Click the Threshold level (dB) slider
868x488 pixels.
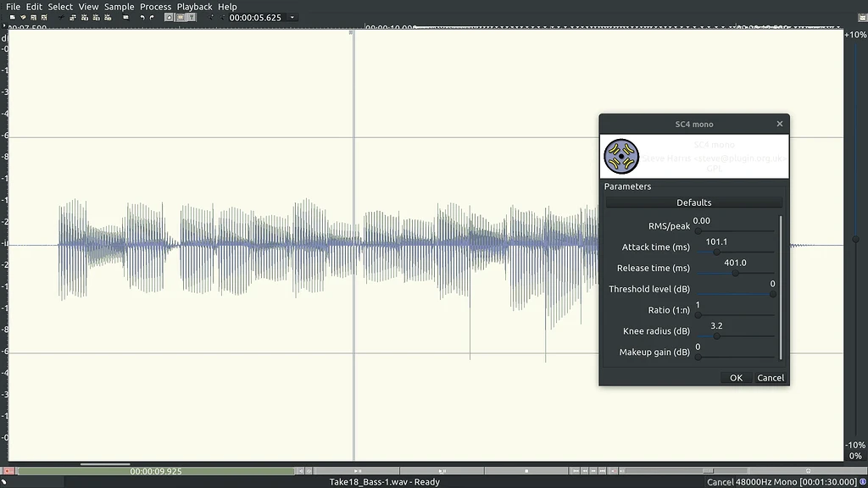pos(735,294)
